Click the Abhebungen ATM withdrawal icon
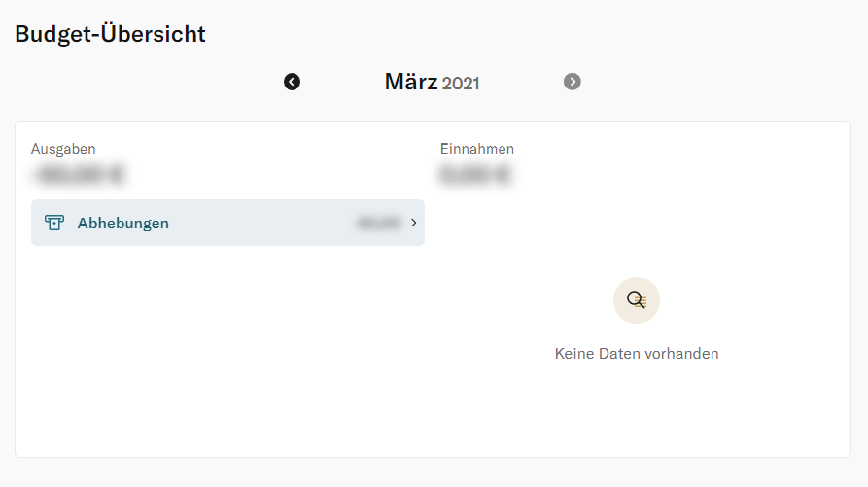 point(54,223)
